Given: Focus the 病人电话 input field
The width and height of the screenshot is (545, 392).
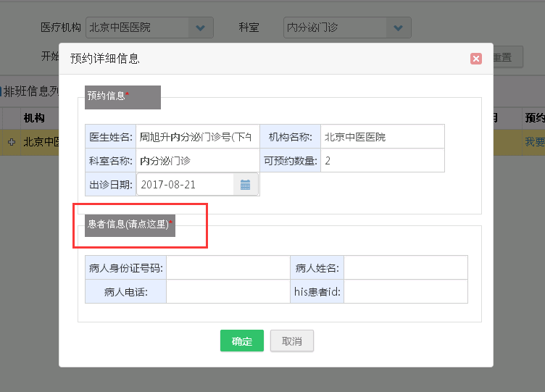Looking at the screenshot, I should pos(228,292).
